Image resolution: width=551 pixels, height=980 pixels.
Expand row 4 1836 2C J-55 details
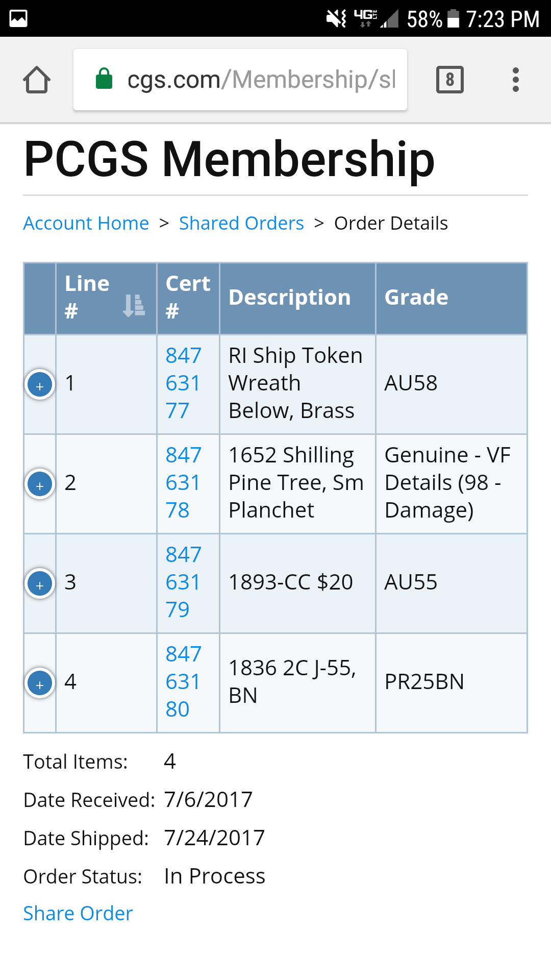(x=40, y=683)
